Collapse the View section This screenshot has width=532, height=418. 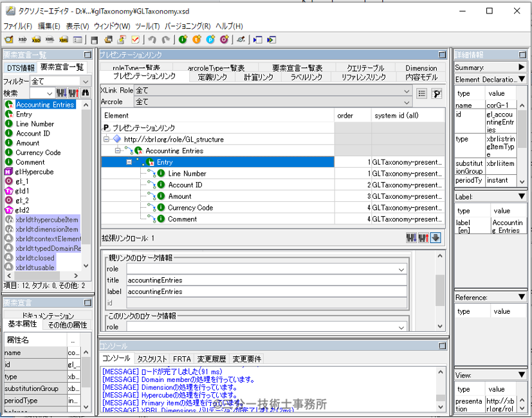pos(522,375)
